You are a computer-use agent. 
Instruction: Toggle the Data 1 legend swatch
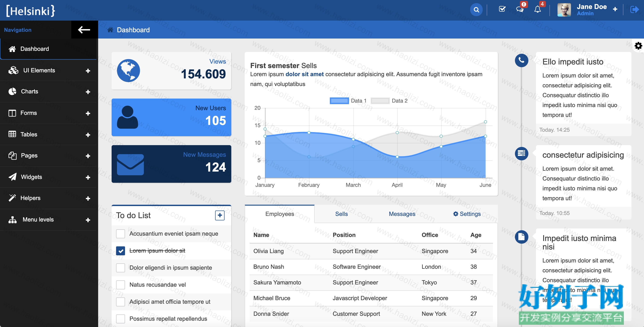click(339, 101)
